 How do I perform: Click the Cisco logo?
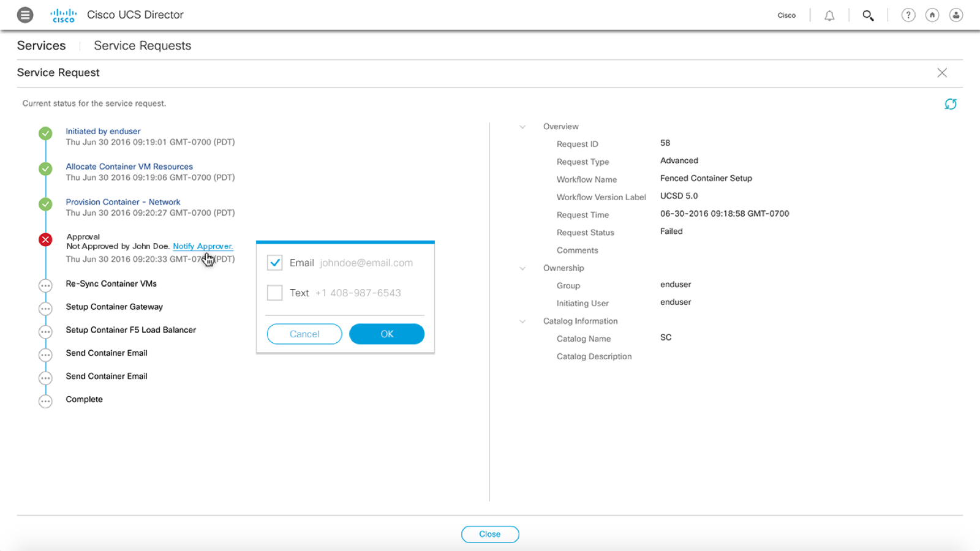(64, 15)
